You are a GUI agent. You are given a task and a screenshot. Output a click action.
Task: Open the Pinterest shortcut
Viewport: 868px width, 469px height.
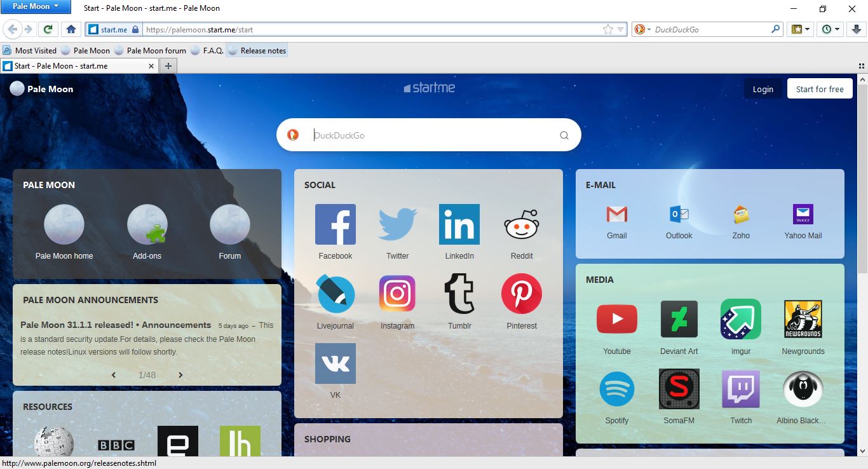[522, 294]
